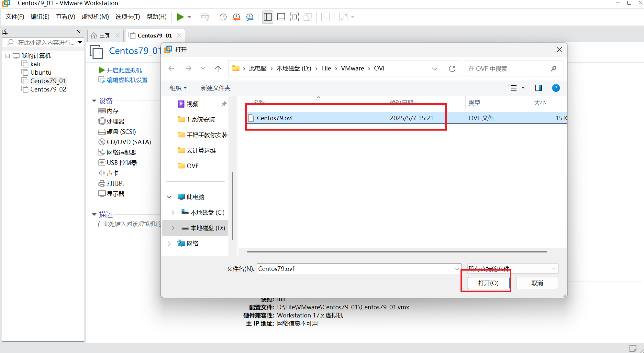The width and height of the screenshot is (644, 353).
Task: Click the USB 控制器 device entry
Action: click(122, 163)
